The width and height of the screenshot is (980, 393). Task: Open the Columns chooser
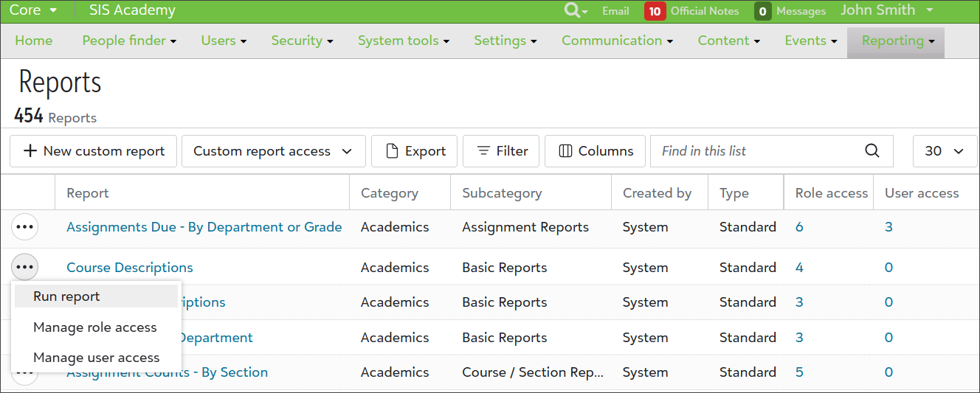point(595,151)
